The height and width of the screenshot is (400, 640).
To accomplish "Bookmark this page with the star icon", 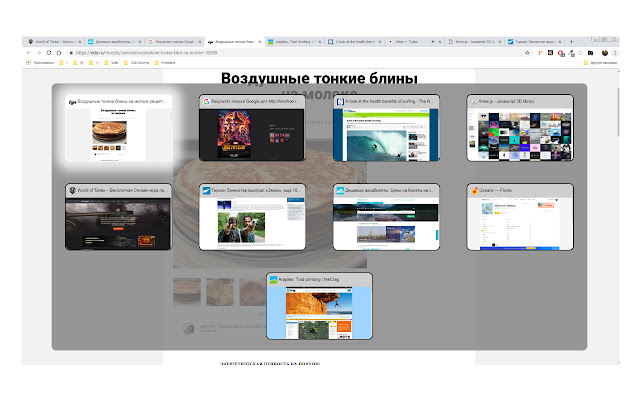I will click(x=527, y=53).
